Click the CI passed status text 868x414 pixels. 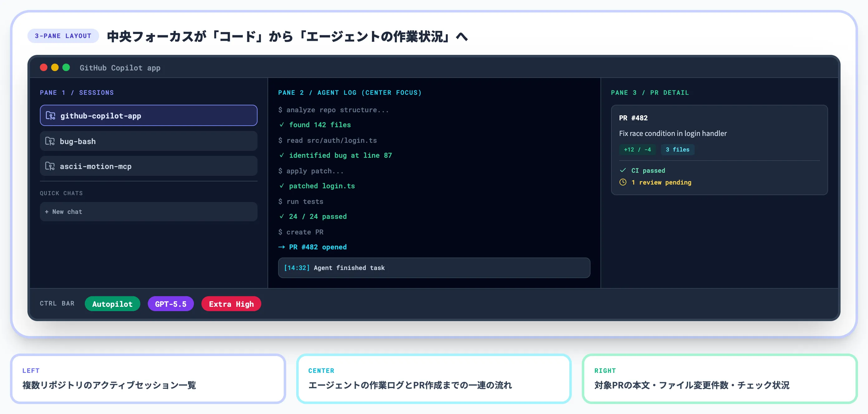tap(648, 171)
